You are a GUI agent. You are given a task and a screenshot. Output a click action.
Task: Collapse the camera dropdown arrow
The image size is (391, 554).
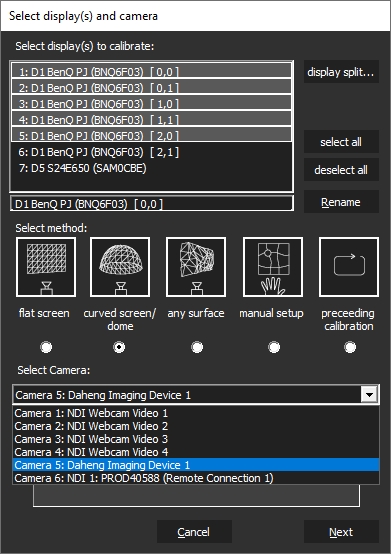pos(369,395)
